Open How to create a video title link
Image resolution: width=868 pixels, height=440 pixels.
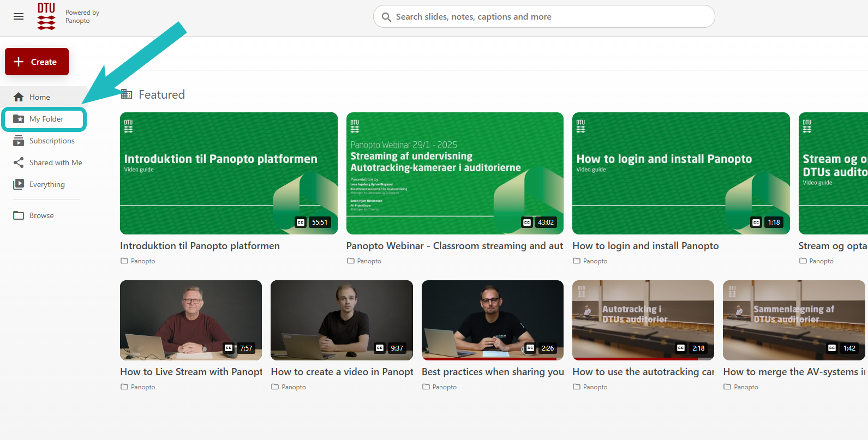coord(342,372)
